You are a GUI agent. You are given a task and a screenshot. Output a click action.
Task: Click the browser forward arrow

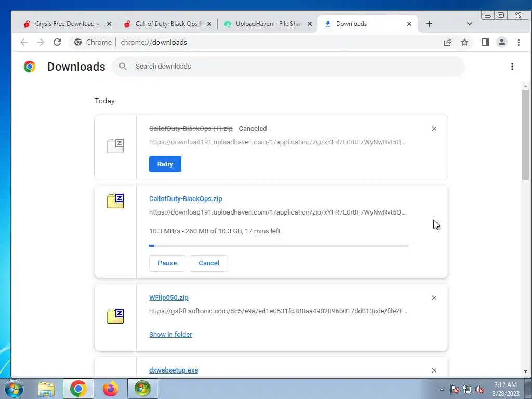pyautogui.click(x=41, y=42)
